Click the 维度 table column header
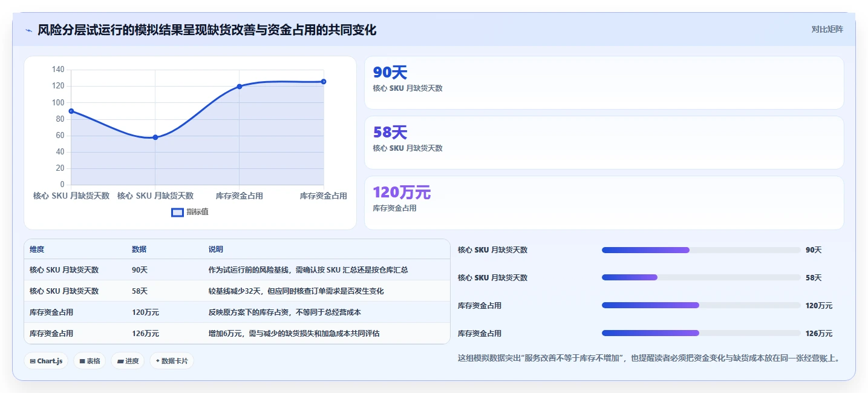The width and height of the screenshot is (868, 393). coord(37,249)
